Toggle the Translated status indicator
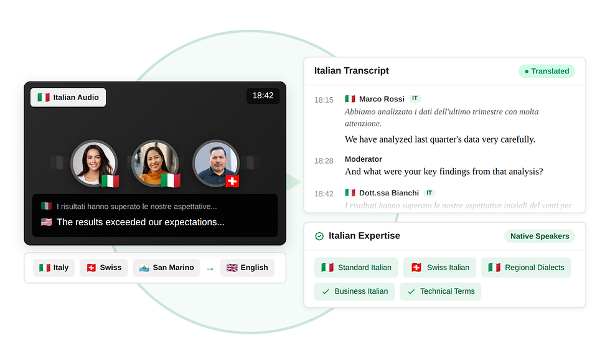Viewport: 610px width, 364px height. click(x=547, y=71)
